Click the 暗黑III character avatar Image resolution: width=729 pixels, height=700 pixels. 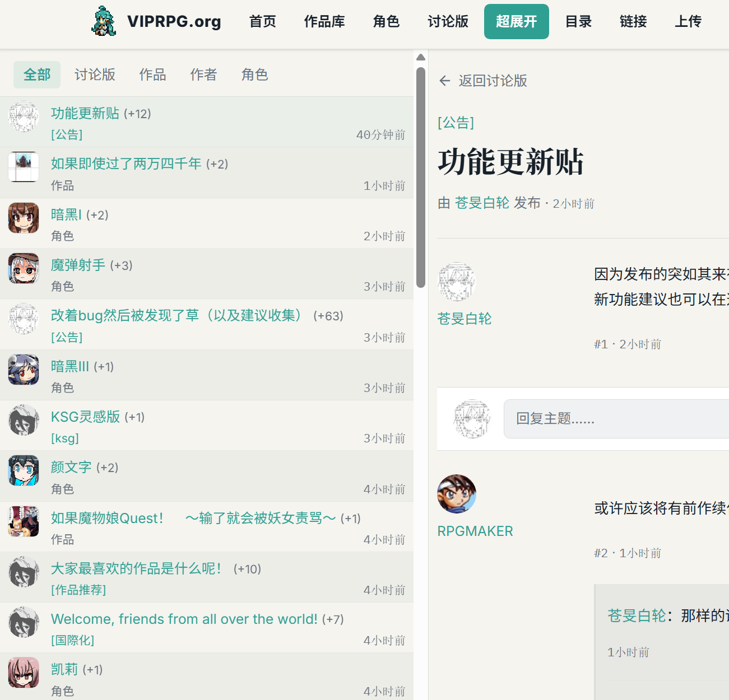click(x=24, y=370)
